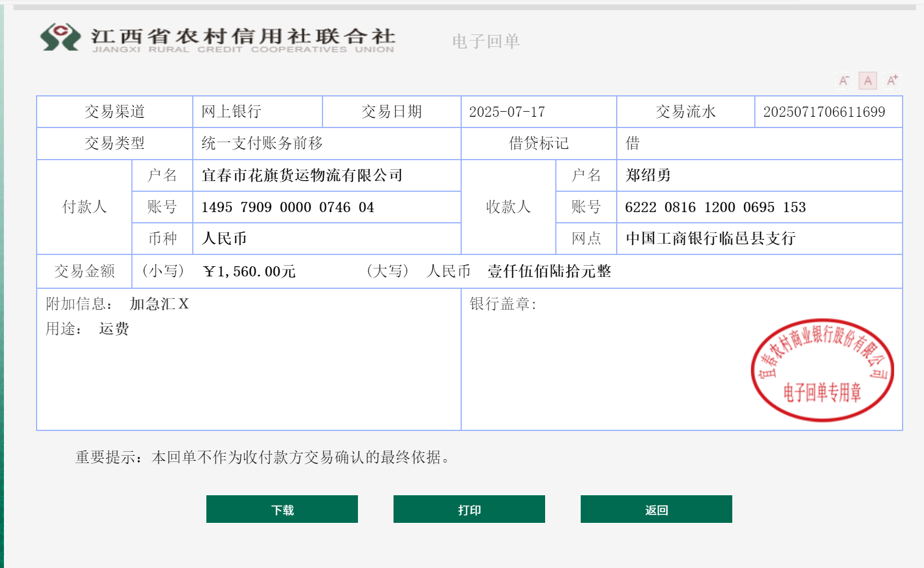Reset to default font size A icon
The image size is (924, 568).
(x=868, y=81)
